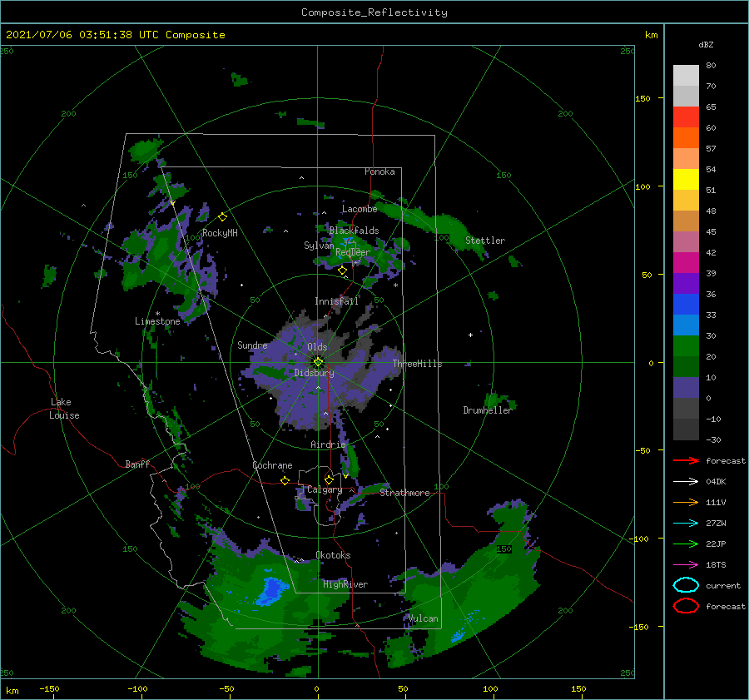
Task: Click the Ponoka town label
Action: click(379, 171)
